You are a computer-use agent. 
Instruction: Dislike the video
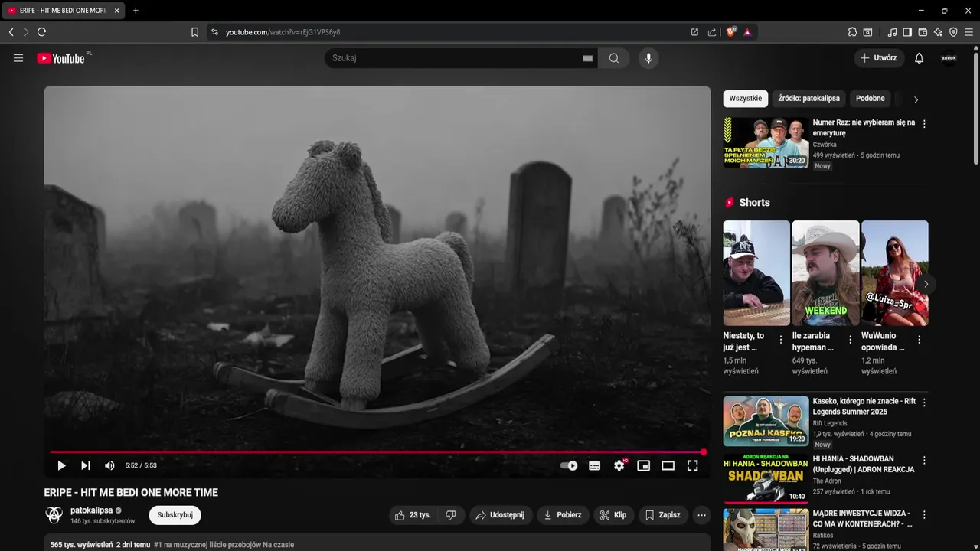tap(451, 515)
